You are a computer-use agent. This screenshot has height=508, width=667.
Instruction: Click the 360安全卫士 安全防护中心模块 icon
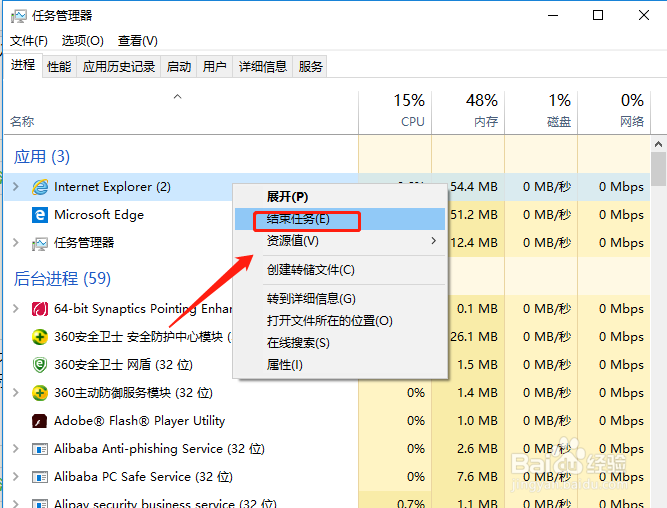click(x=40, y=337)
